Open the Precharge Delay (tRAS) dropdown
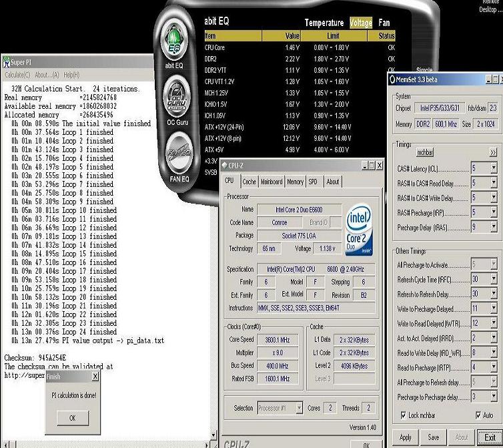 494,228
